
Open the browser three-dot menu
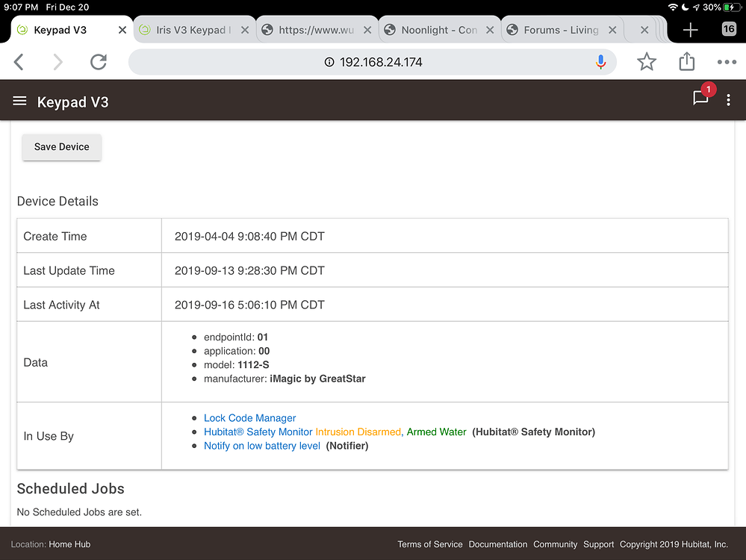[x=727, y=62]
